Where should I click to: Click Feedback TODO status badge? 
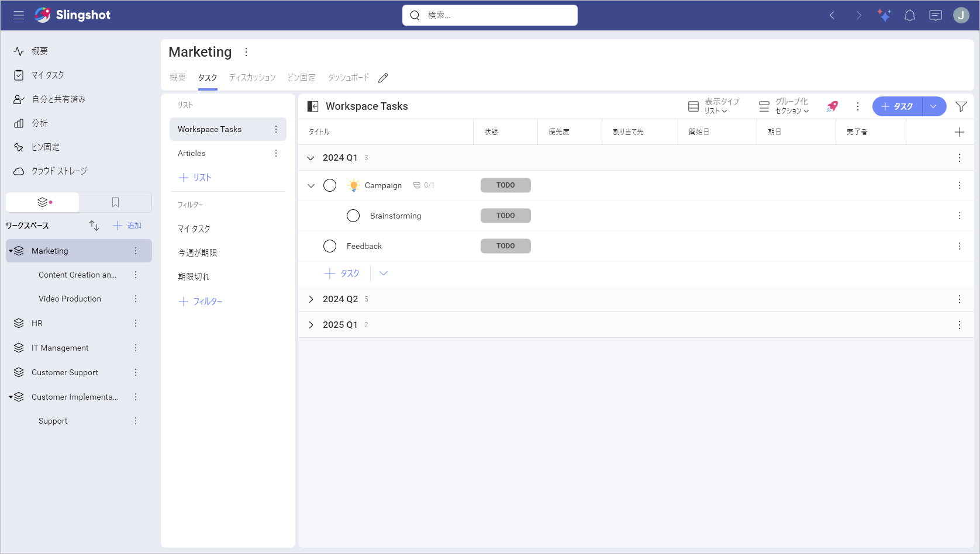(x=506, y=246)
